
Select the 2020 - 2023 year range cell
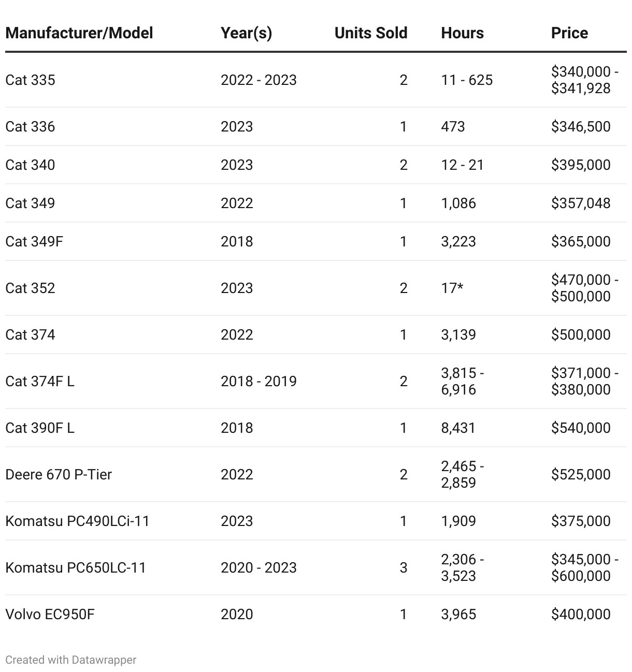(258, 567)
